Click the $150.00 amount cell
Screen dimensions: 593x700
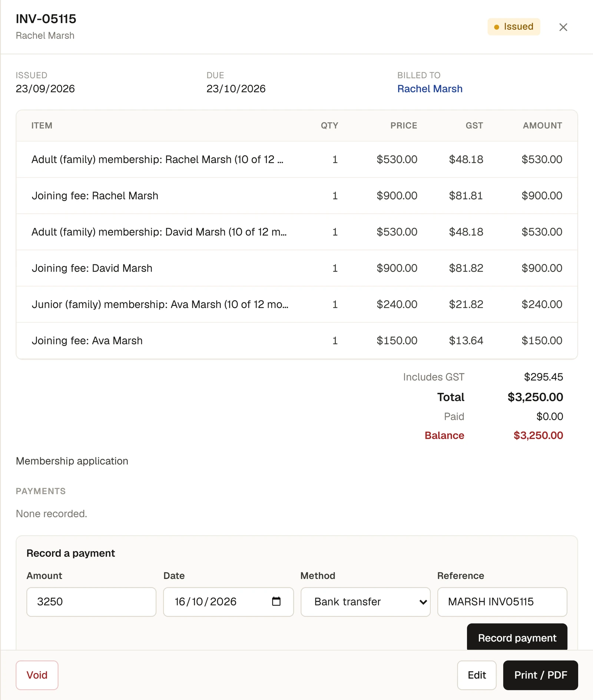(542, 341)
